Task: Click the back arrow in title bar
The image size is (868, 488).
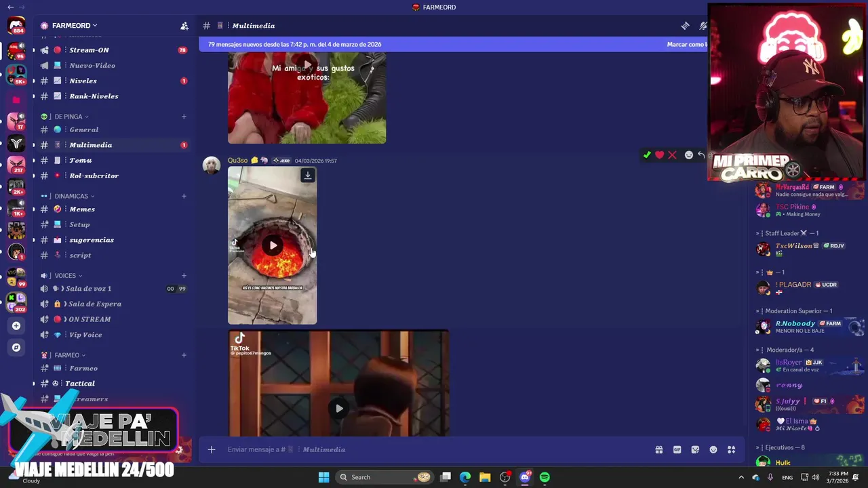Action: [10, 7]
